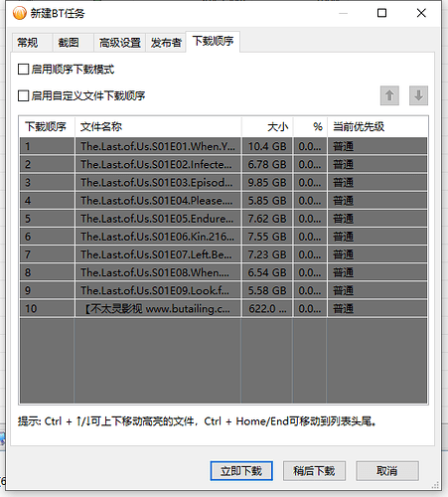Select file The.Last.of.Us.S01E06.Kin.216...
The width and height of the screenshot is (448, 497).
pos(158,237)
